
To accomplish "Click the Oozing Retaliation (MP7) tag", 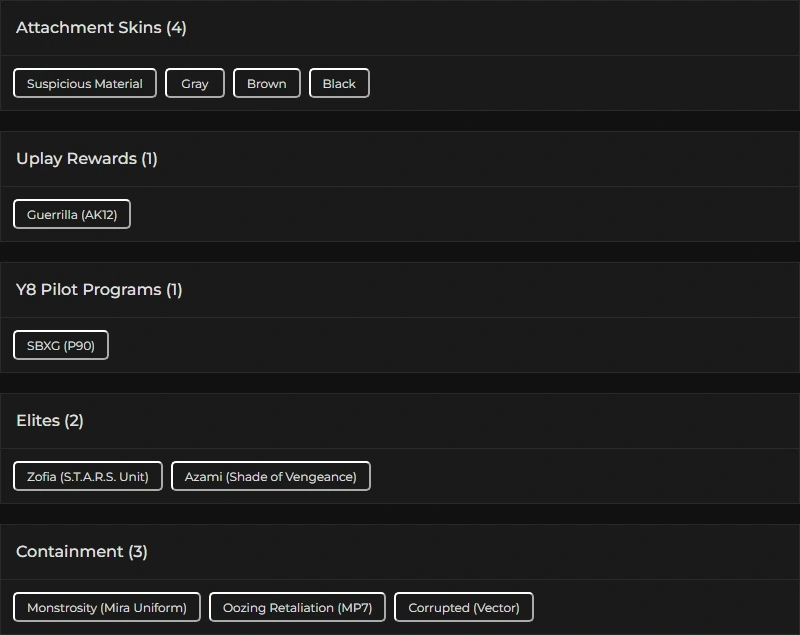I will point(297,608).
